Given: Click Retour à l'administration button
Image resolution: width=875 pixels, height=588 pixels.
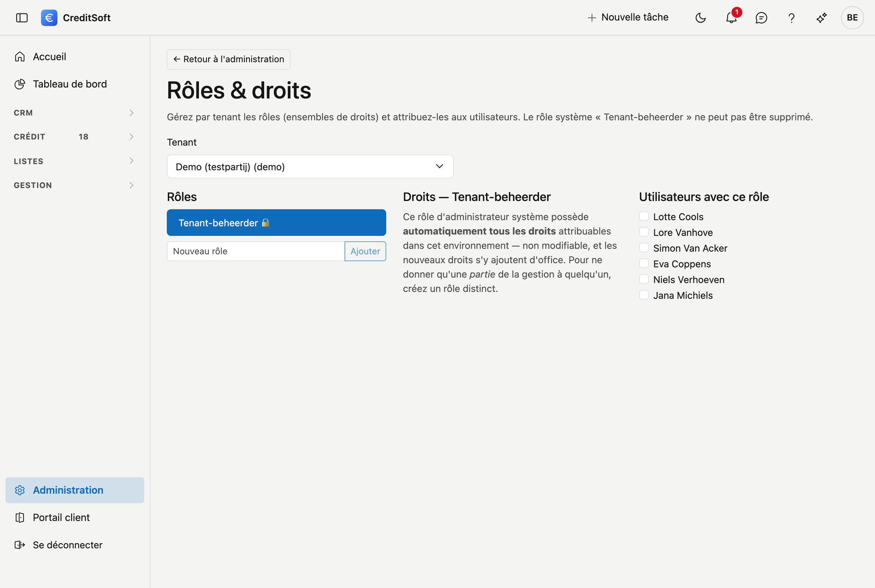Looking at the screenshot, I should click(228, 59).
